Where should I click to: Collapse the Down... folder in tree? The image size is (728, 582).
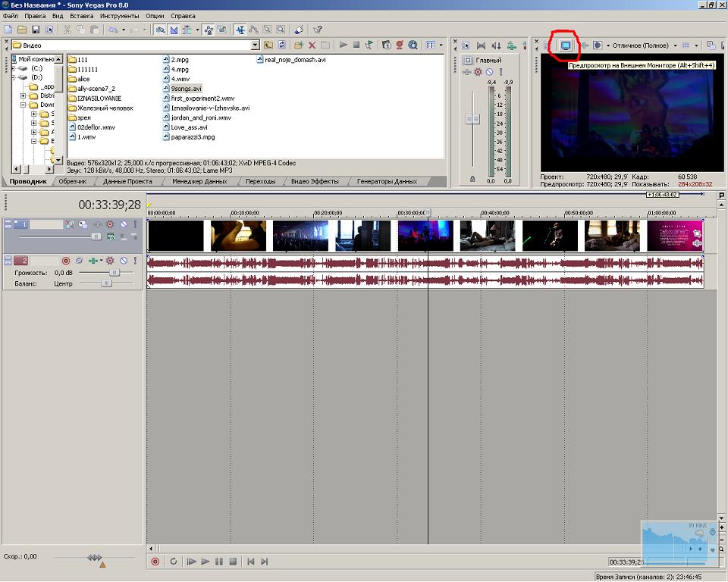pyautogui.click(x=23, y=105)
